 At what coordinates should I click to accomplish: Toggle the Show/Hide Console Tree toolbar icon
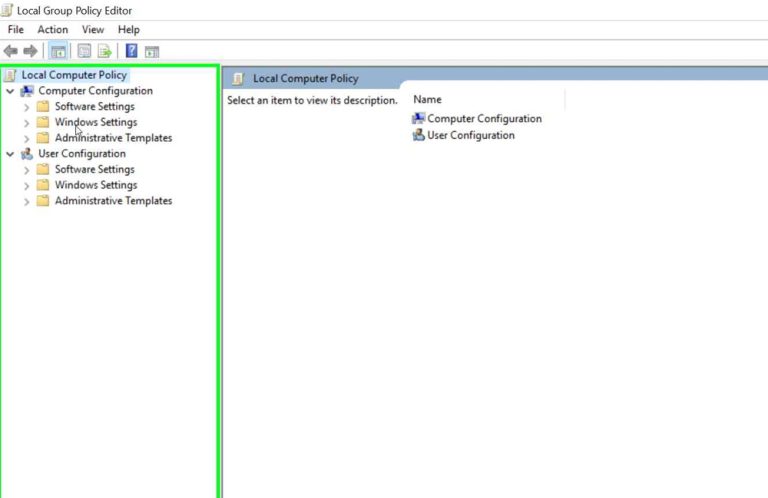[x=58, y=51]
